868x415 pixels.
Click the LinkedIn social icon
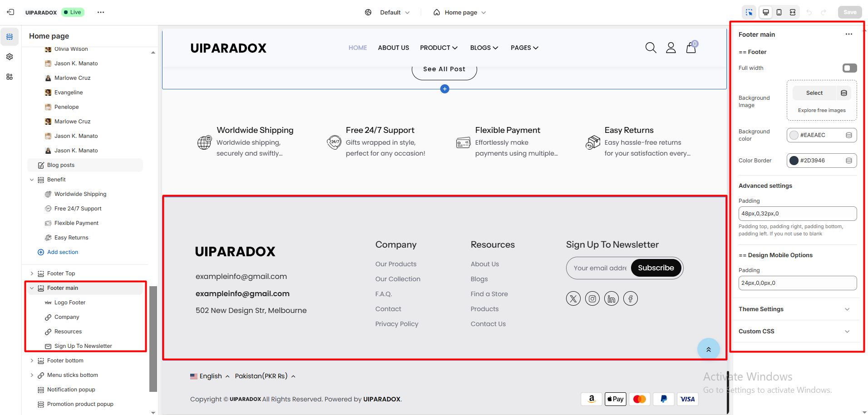click(612, 298)
